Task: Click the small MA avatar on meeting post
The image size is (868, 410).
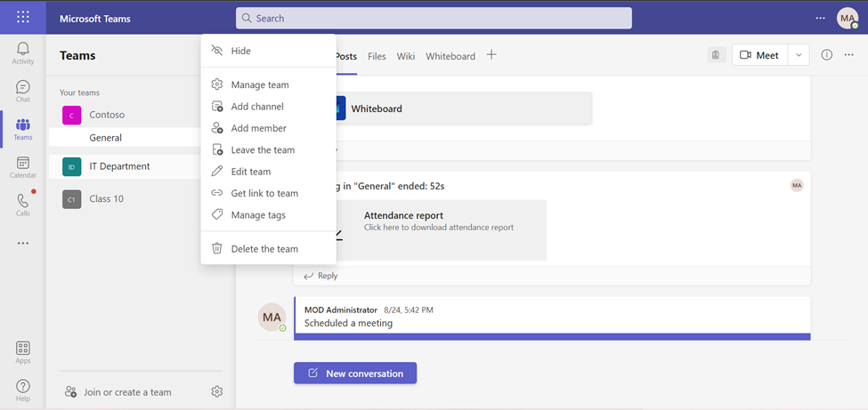Action: 797,185
